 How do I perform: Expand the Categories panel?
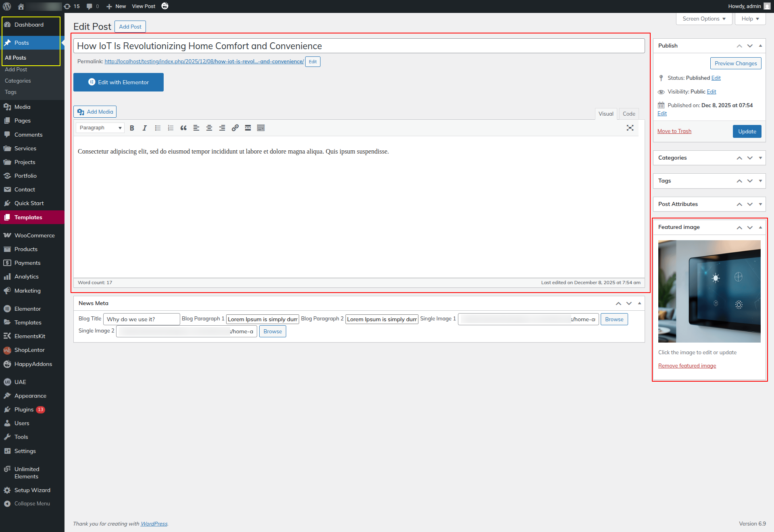(760, 158)
